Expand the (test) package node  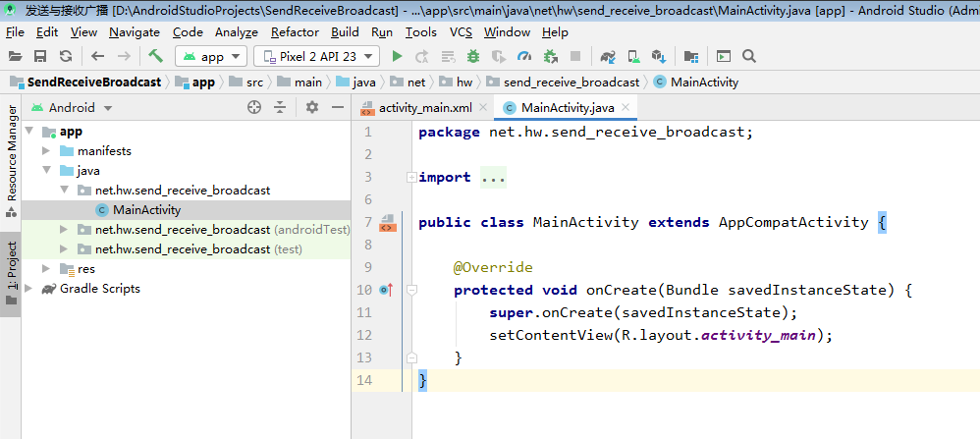64,248
